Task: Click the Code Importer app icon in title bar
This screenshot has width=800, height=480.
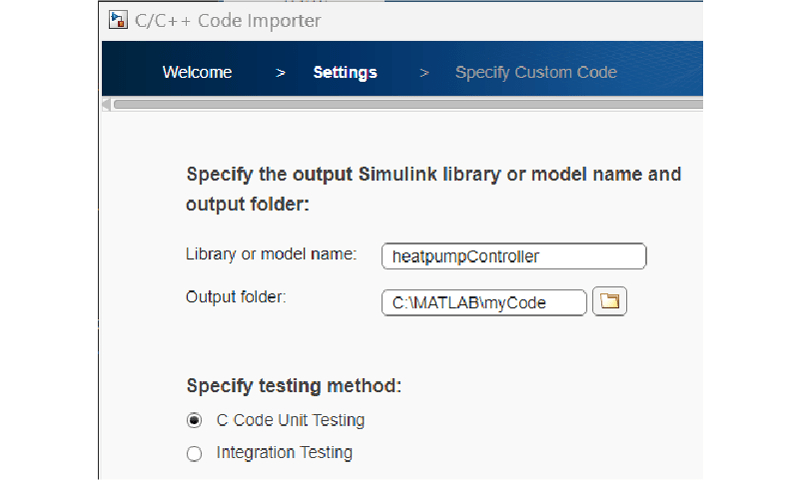Action: [119, 20]
